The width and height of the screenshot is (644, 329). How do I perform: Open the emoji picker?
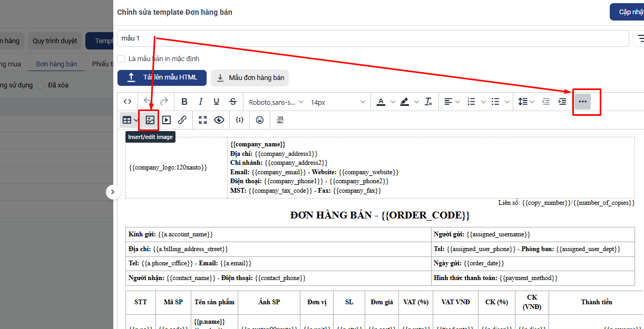coord(260,120)
